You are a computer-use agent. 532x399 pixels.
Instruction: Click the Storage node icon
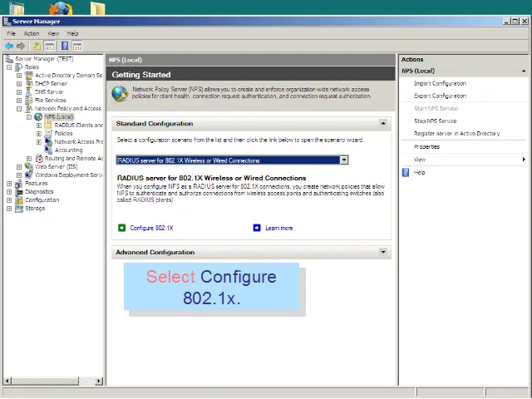pos(19,209)
